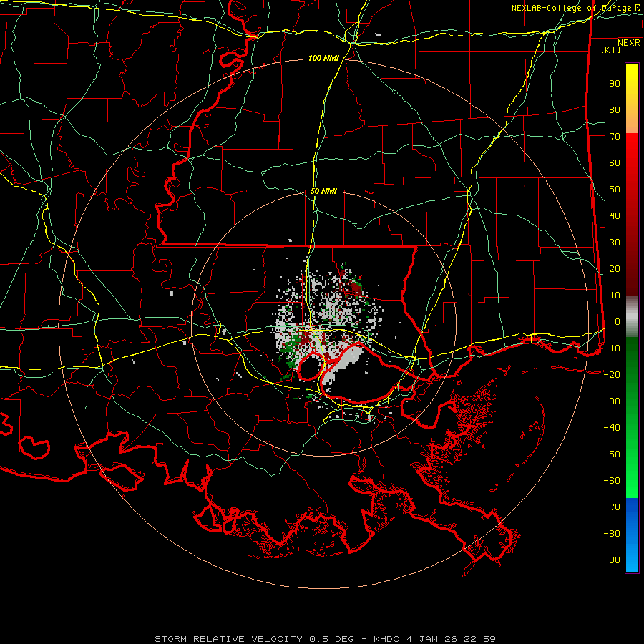Click the -60 value on velocity scale
Image resolution: width=644 pixels, height=644 pixels.
point(612,481)
